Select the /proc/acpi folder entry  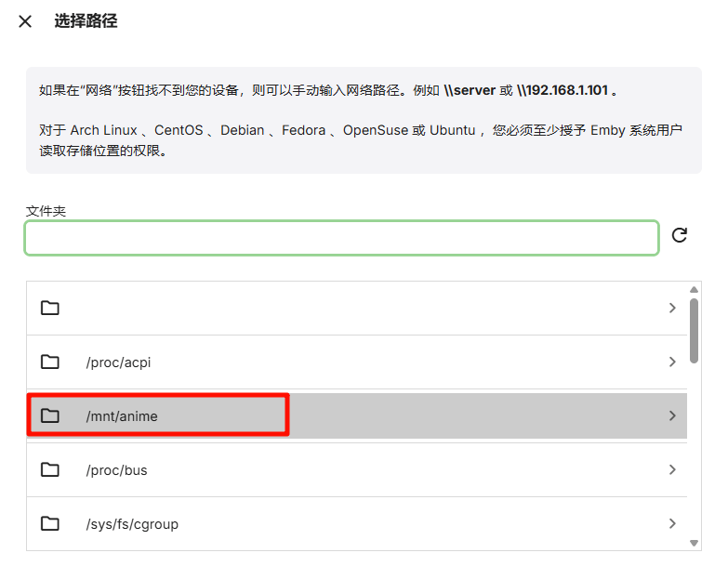tap(118, 362)
